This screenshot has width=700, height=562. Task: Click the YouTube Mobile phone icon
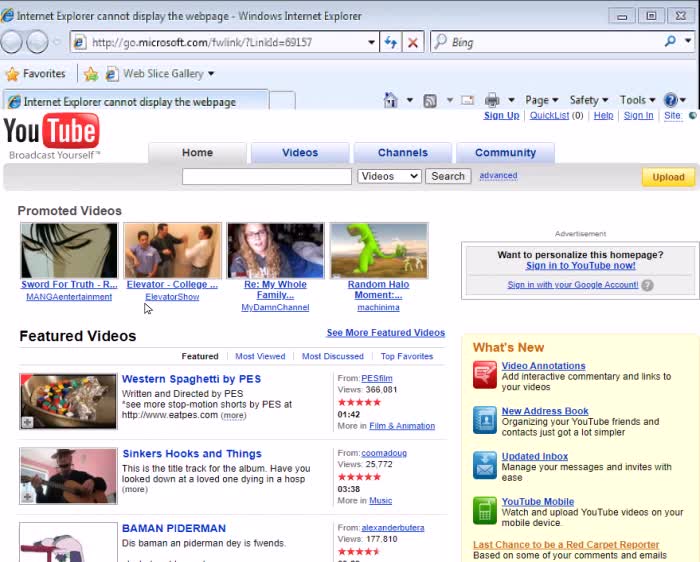pos(485,510)
